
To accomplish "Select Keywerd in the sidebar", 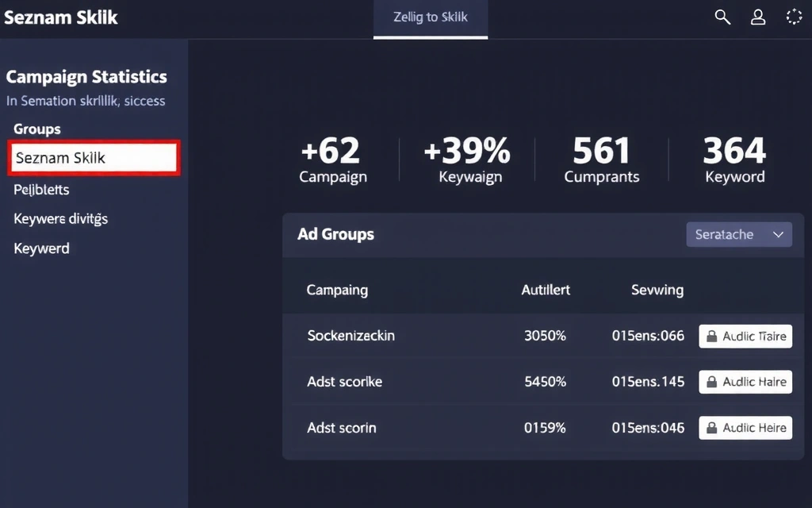I will pyautogui.click(x=41, y=248).
